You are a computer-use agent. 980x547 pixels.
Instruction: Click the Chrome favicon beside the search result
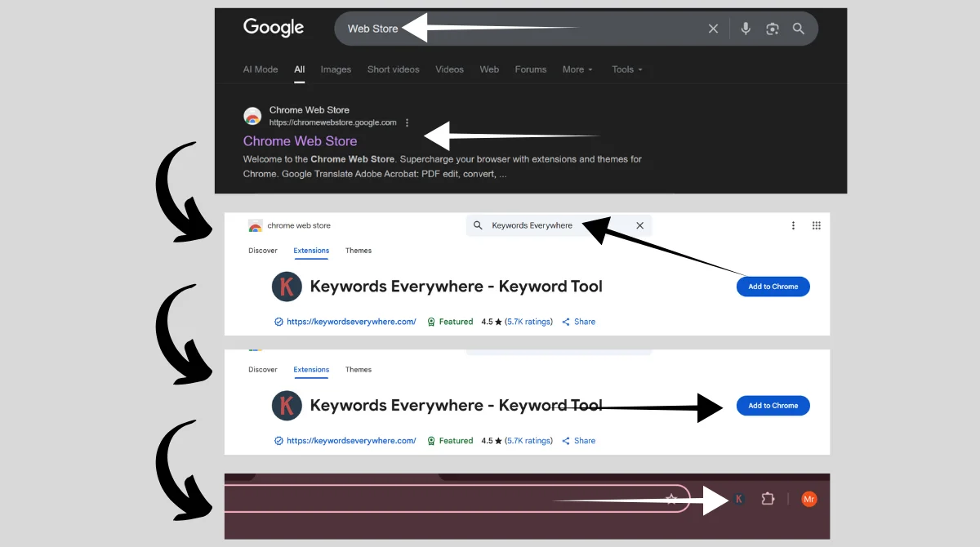[252, 116]
